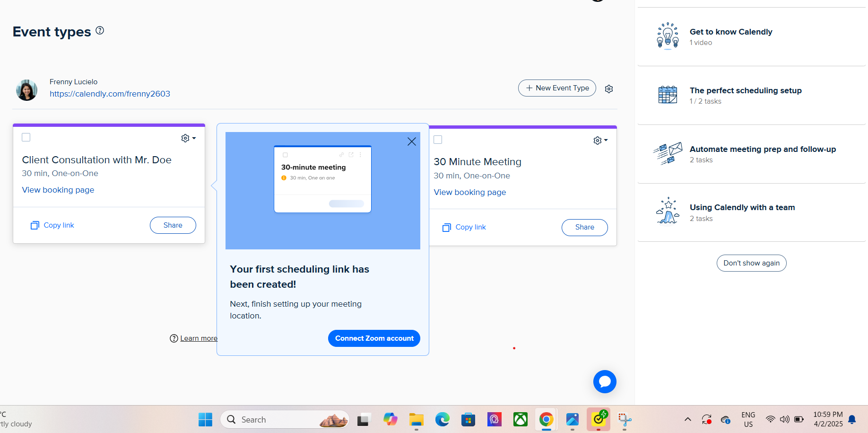Share the 30 Minute Meeting event
The height and width of the screenshot is (433, 868).
tap(585, 227)
